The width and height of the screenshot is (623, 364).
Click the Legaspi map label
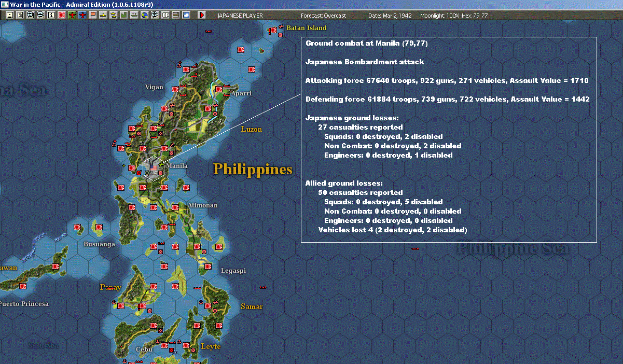233,271
